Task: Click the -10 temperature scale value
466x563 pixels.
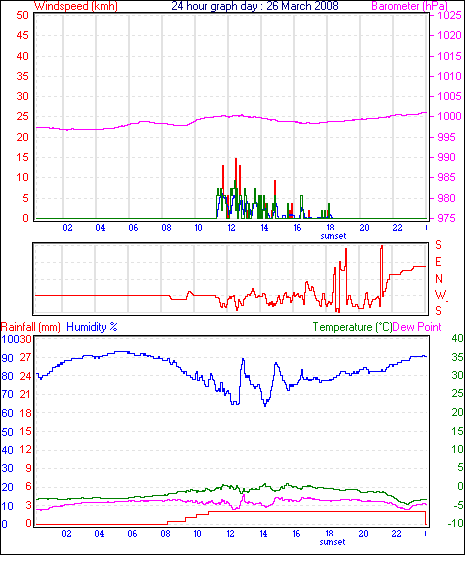Action: [x=455, y=524]
